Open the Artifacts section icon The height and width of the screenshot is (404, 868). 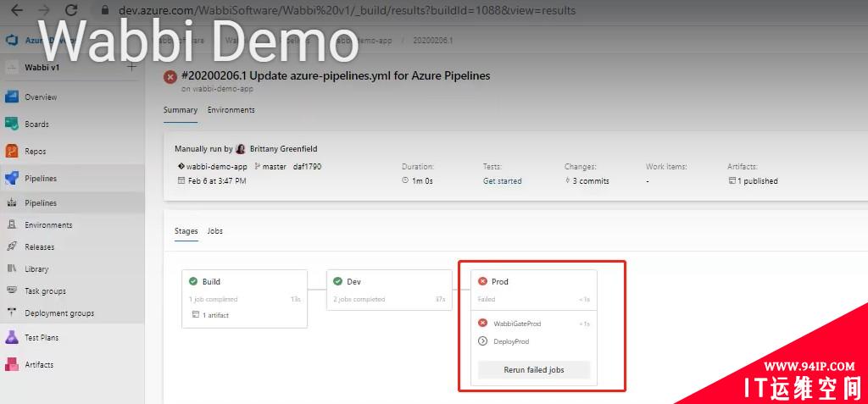click(x=12, y=364)
